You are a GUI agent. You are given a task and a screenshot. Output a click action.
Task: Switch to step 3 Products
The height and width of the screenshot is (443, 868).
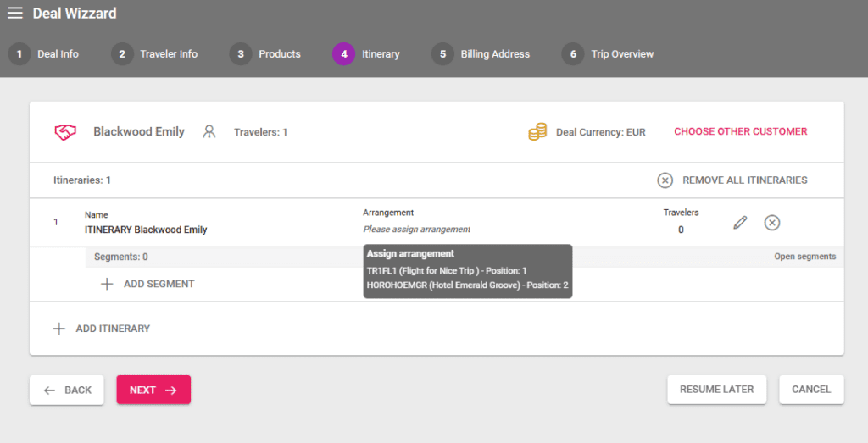(266, 54)
